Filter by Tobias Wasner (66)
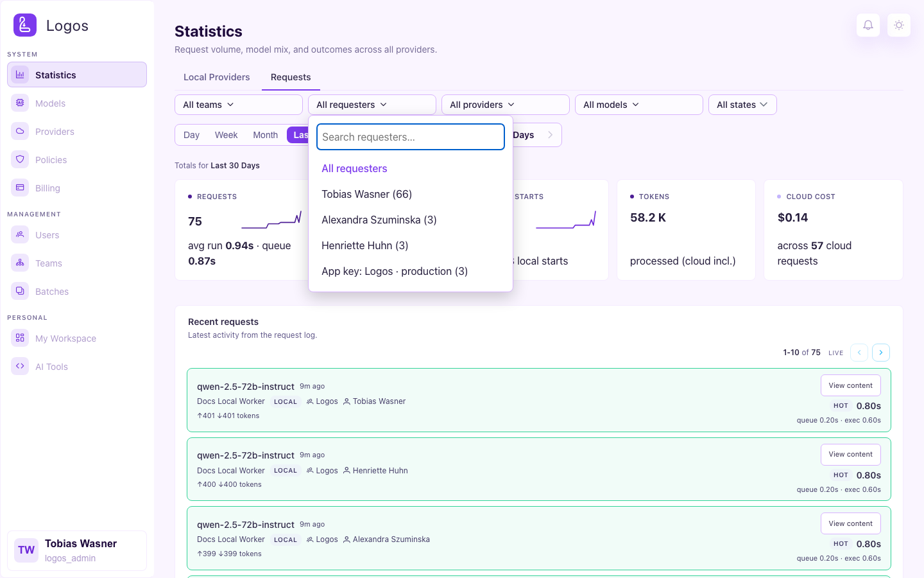Screen dimensions: 924x578 [411, 194]
